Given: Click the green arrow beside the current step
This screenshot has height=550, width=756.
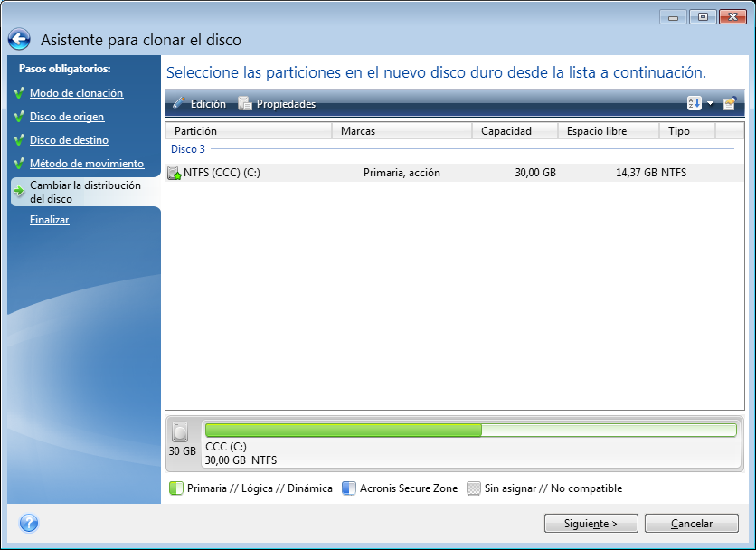Looking at the screenshot, I should click(x=19, y=192).
